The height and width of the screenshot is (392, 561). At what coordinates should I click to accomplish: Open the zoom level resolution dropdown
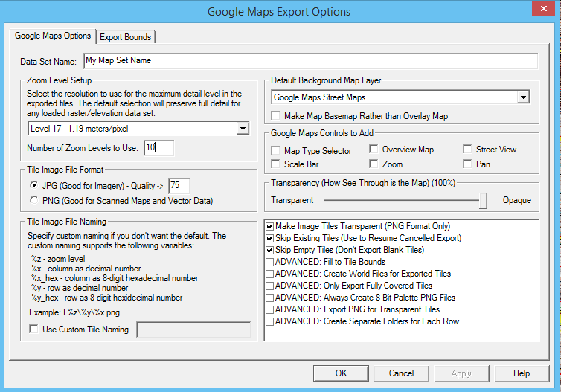point(243,129)
